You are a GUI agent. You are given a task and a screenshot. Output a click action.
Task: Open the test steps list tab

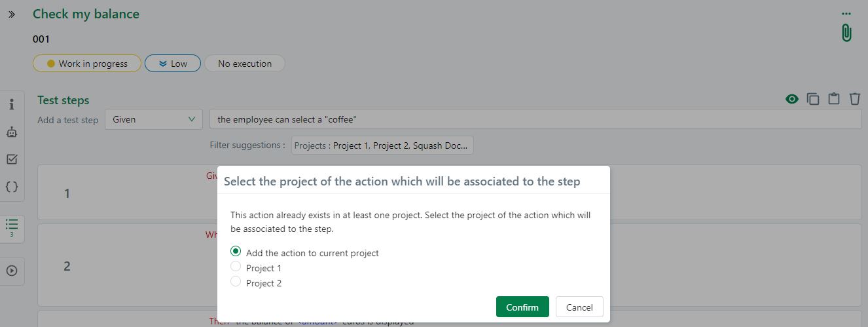tap(11, 227)
